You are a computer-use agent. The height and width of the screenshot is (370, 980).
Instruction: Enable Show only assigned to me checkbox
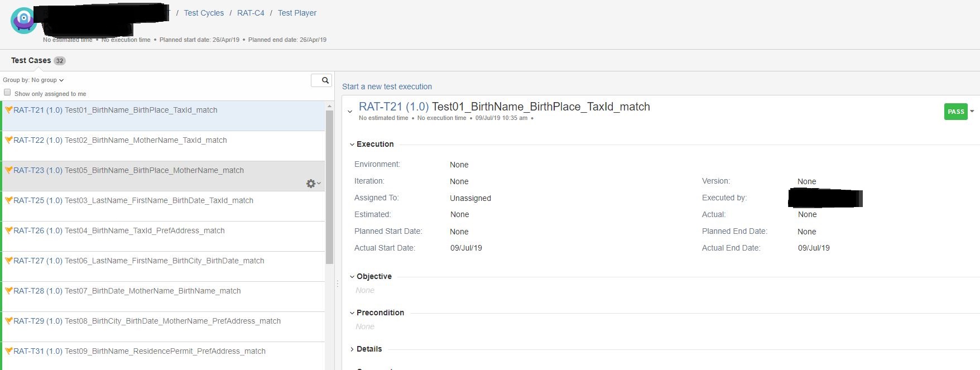click(x=7, y=93)
